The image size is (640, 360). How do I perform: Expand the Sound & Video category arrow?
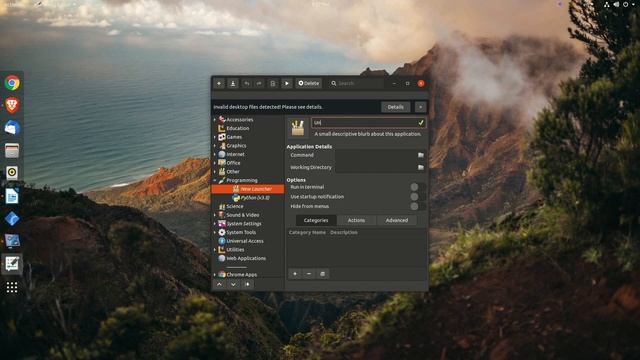click(215, 215)
